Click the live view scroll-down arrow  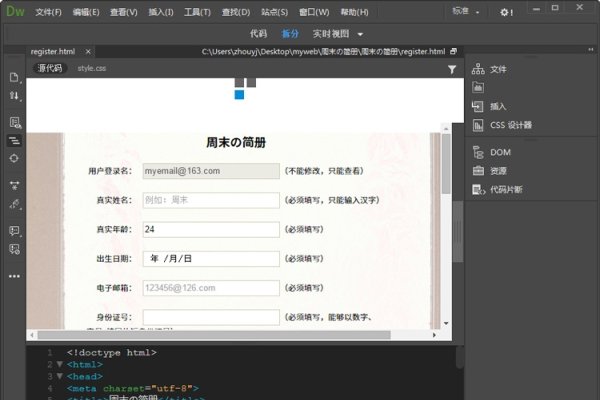[x=446, y=323]
